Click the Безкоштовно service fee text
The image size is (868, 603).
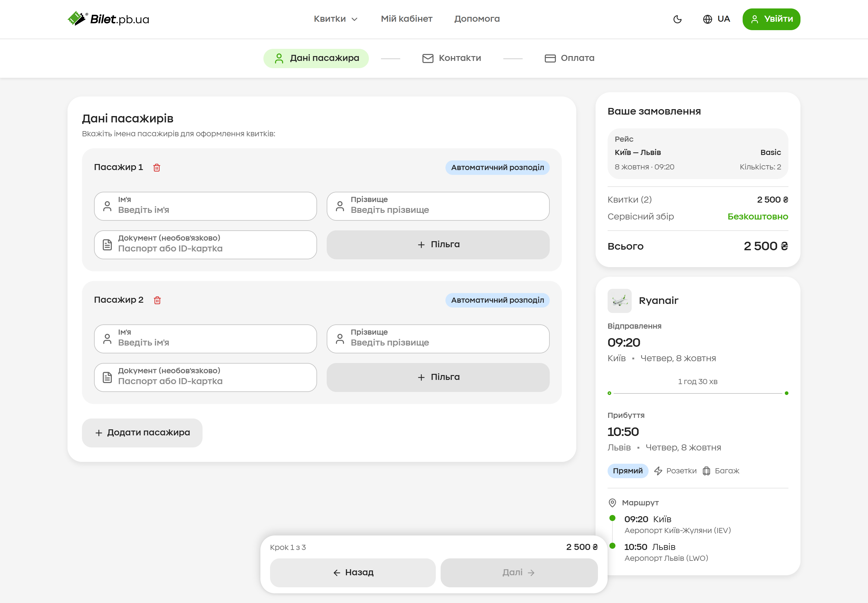(758, 216)
